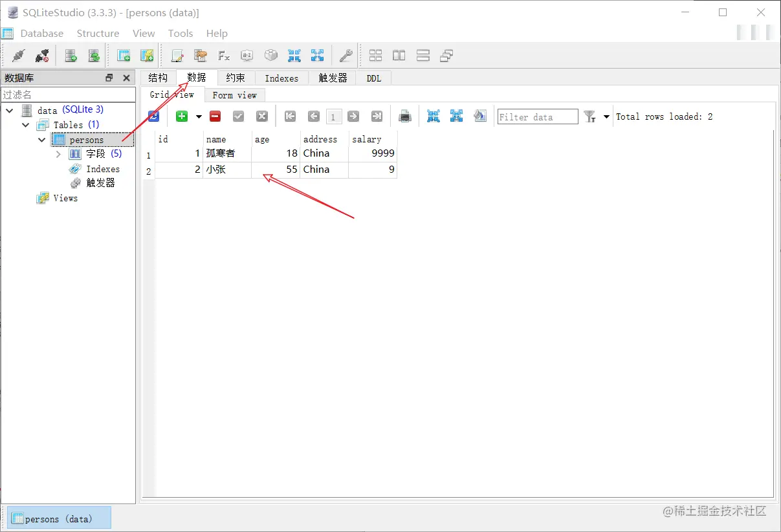The width and height of the screenshot is (781, 532).
Task: Click the printer icon in data toolbar
Action: (405, 116)
